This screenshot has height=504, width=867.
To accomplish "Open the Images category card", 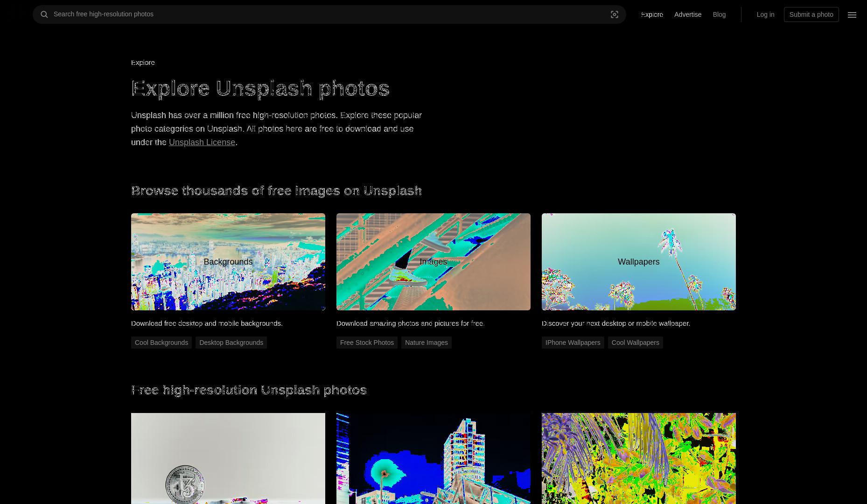I will pos(433,262).
